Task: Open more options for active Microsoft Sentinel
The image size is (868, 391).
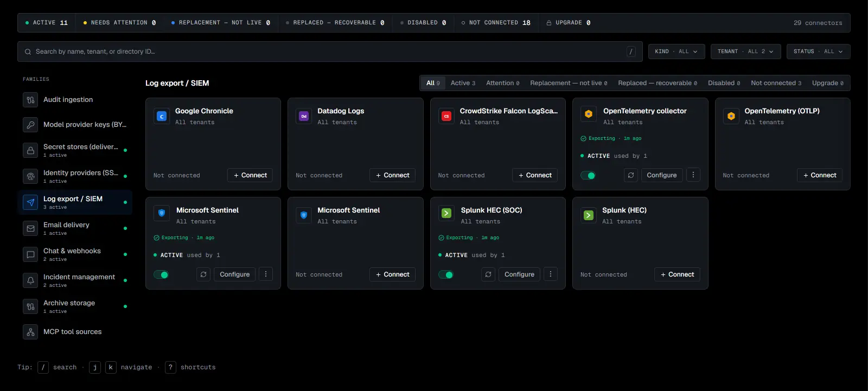Action: 266,274
